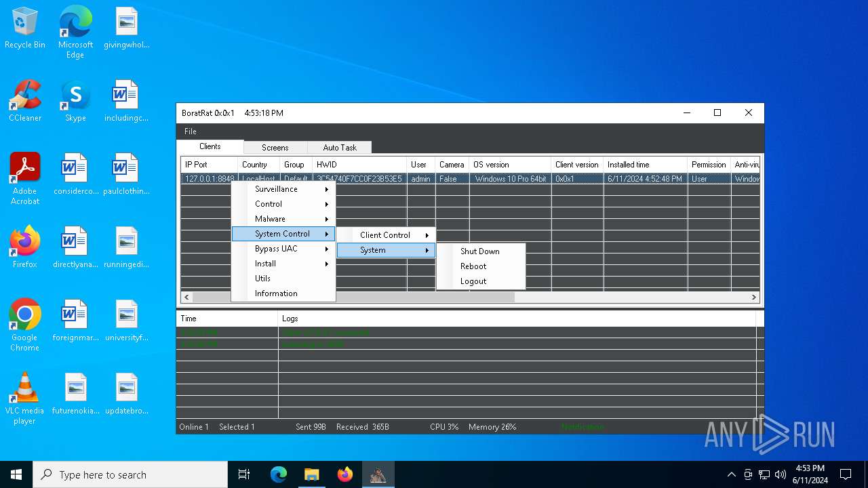
Task: Select the updatebro... image file icon
Action: 126,394
